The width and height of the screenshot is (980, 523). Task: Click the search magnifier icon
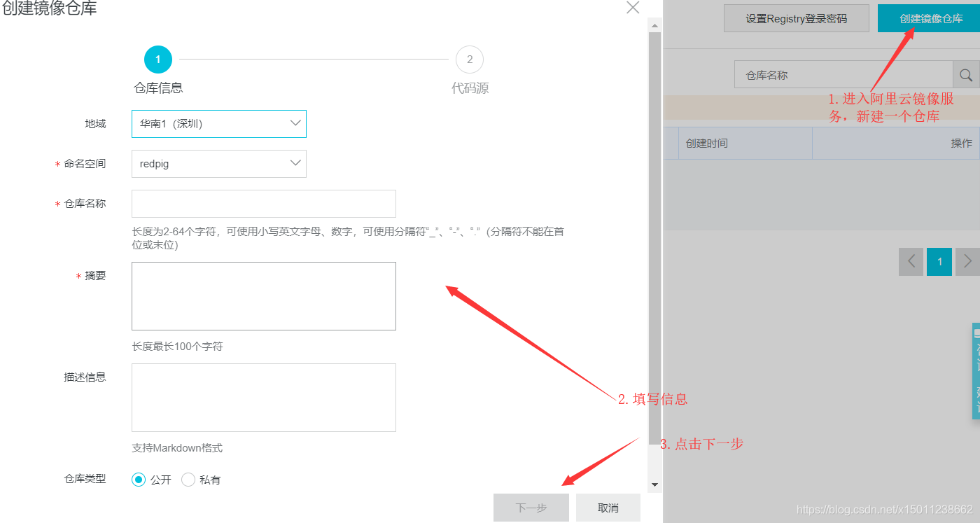click(x=966, y=75)
